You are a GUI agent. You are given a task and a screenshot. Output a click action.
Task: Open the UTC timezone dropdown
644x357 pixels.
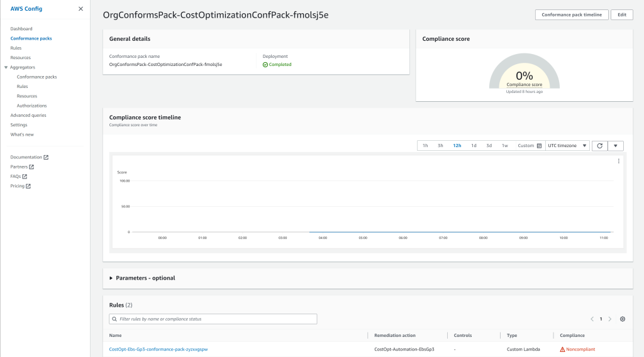click(567, 146)
